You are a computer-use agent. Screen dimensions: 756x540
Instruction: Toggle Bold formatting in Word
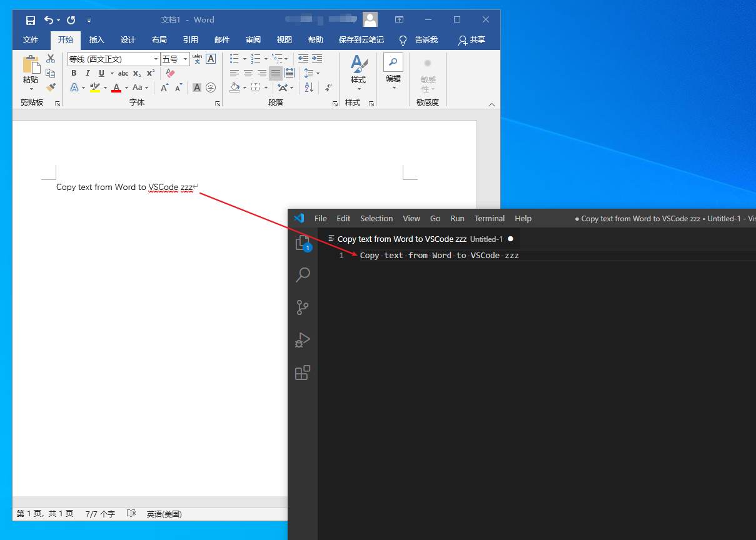click(x=74, y=73)
